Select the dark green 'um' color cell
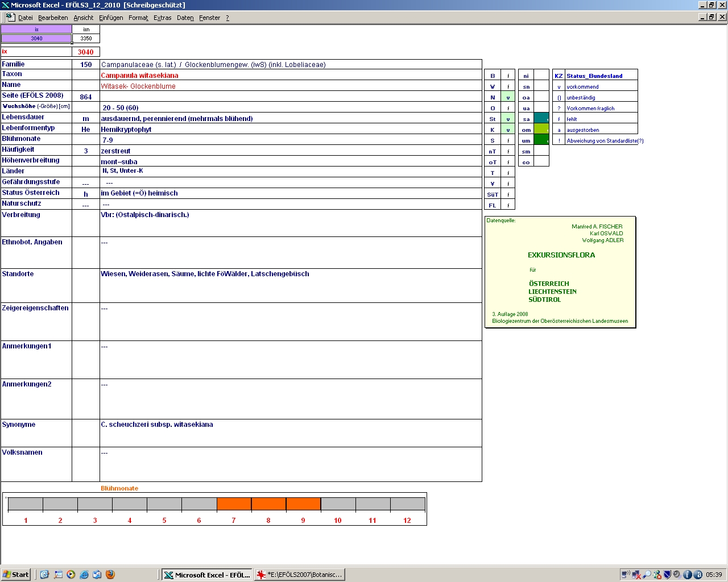Viewport: 728px width, 582px height. pyautogui.click(x=541, y=140)
